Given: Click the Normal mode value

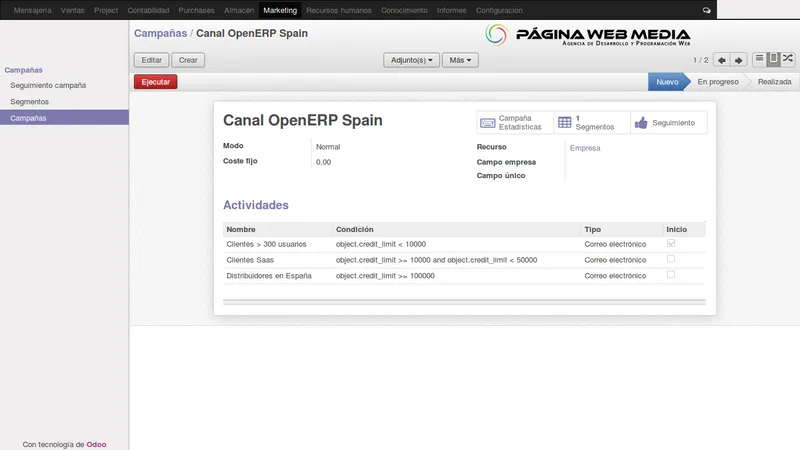Looking at the screenshot, I should [328, 147].
